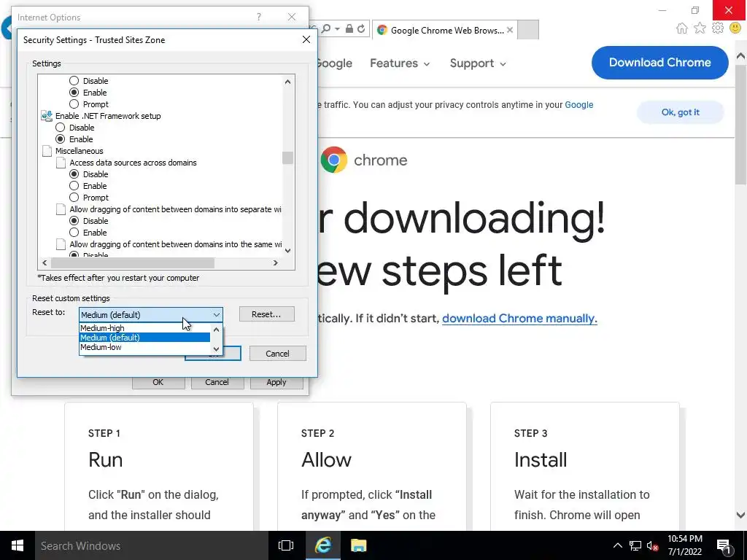Screen dimensions: 747x560
Task: Click the search magnifier in address bar
Action: click(x=326, y=29)
